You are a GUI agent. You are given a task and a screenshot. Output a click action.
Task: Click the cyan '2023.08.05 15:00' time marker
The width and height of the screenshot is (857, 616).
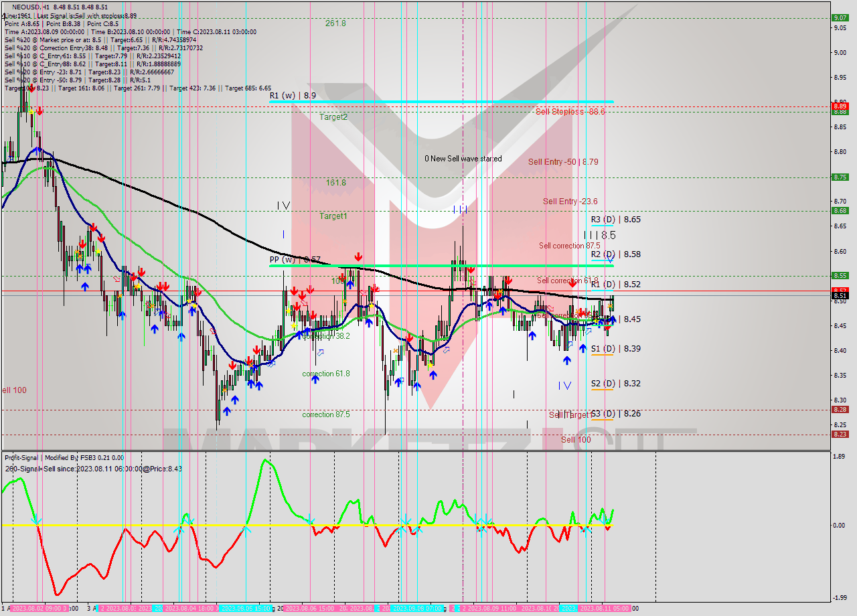coord(247,609)
